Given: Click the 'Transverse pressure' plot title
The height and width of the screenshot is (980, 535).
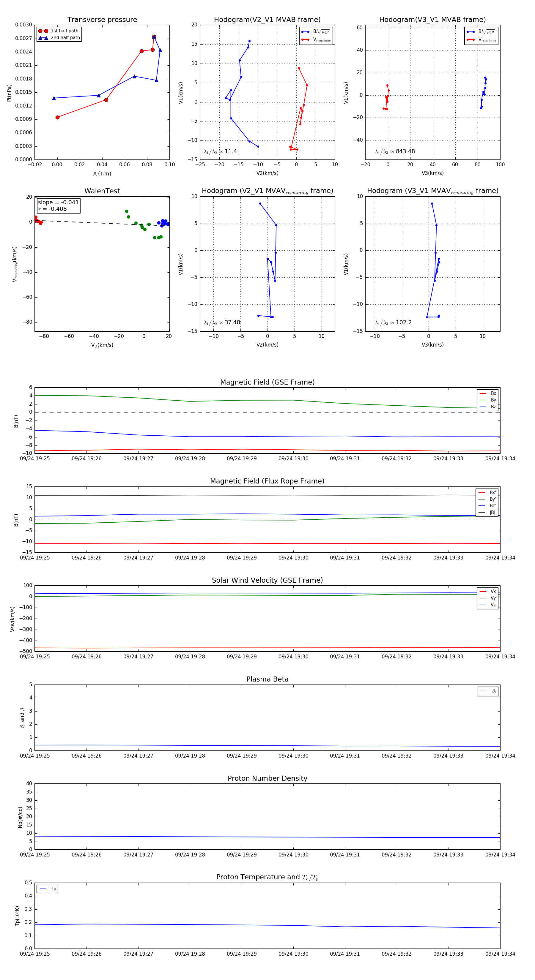Looking at the screenshot, I should tap(102, 19).
